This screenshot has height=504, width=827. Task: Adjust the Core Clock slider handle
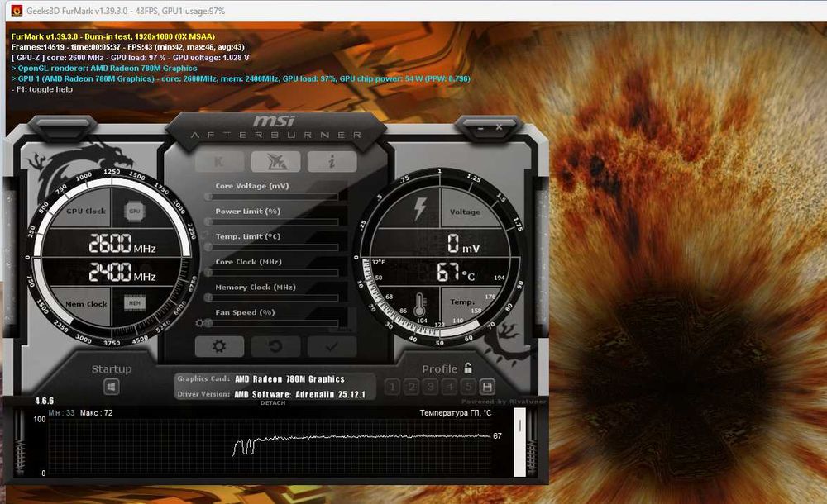208,273
